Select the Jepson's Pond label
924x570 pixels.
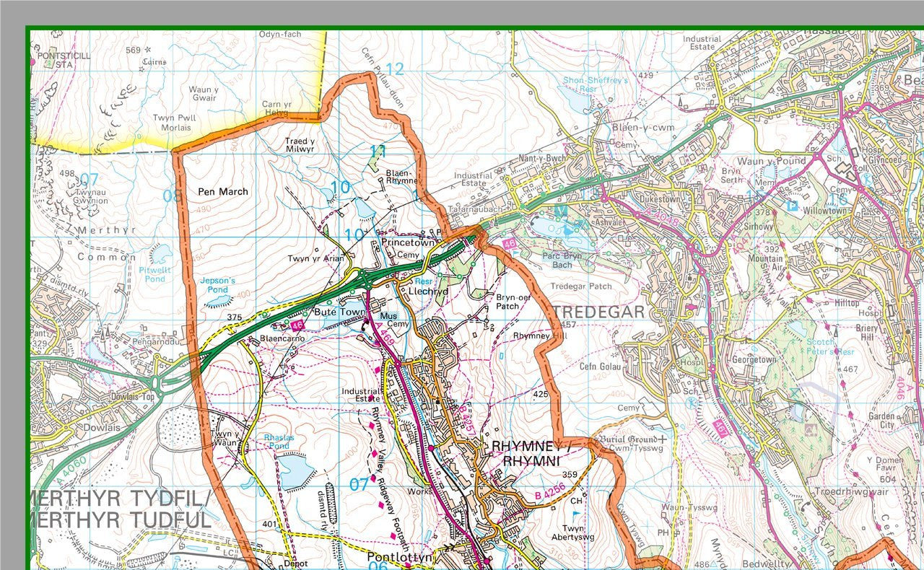pos(217,285)
